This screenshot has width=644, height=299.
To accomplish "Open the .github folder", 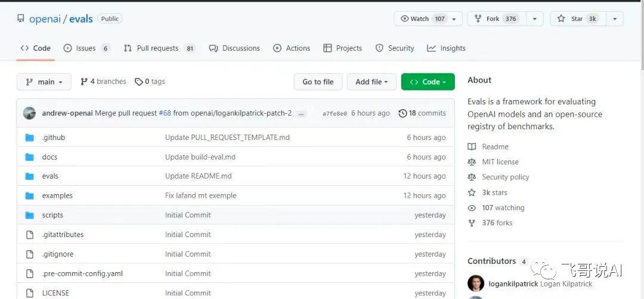I will (54, 138).
